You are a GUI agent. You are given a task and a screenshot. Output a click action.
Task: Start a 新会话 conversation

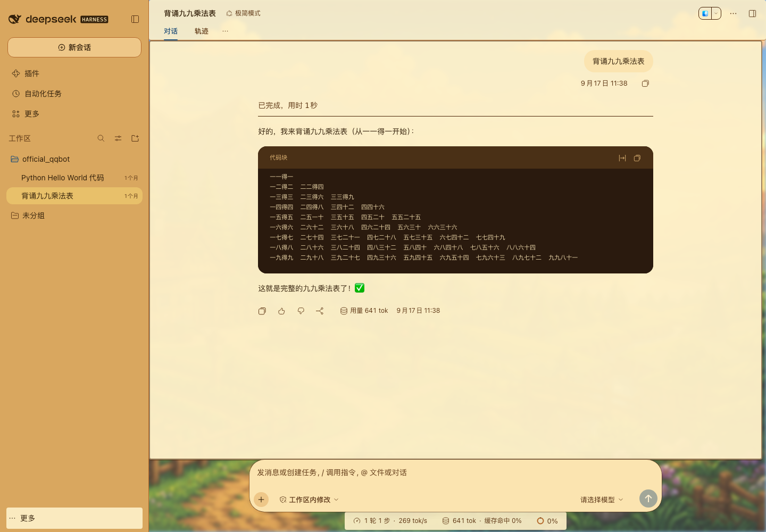[74, 47]
